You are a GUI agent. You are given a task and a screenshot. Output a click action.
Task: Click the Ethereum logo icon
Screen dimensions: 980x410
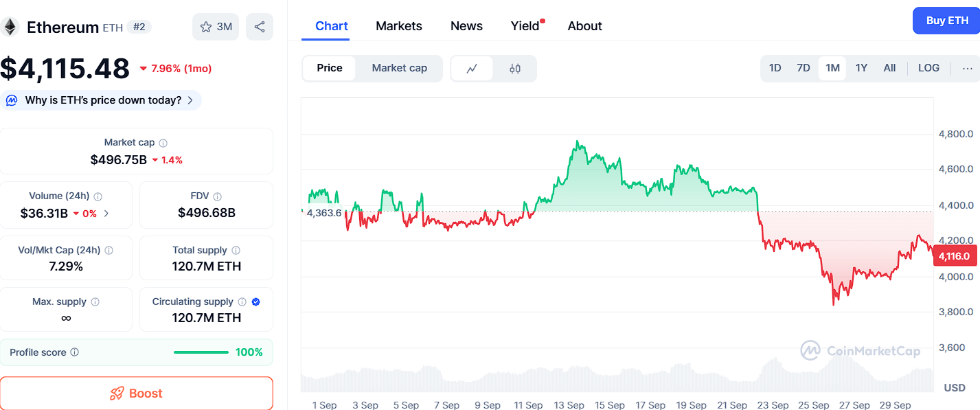pos(10,27)
